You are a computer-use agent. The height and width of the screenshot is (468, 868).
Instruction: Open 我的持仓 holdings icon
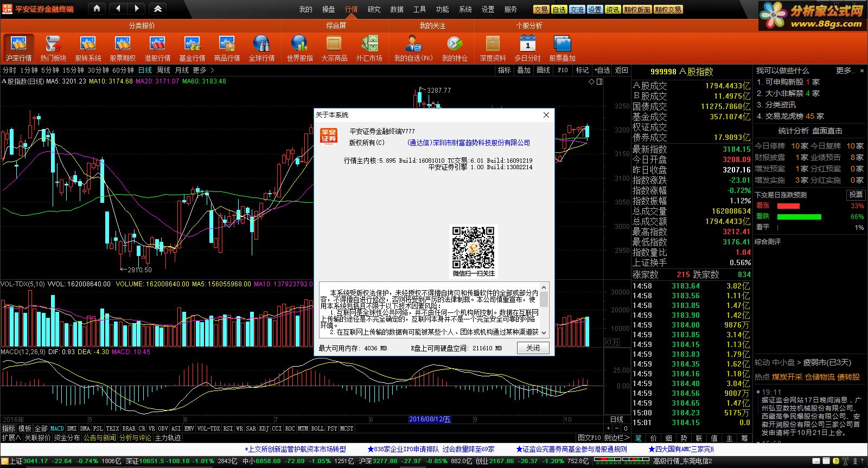click(455, 48)
